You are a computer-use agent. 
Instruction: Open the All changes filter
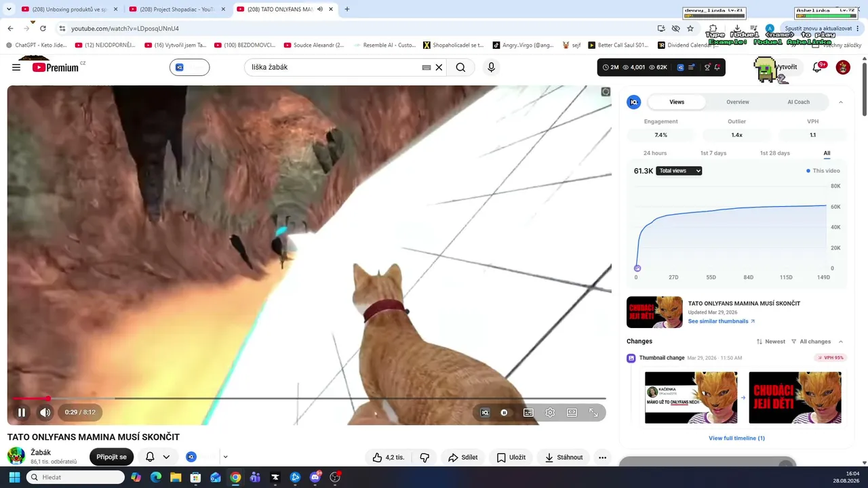click(x=811, y=342)
